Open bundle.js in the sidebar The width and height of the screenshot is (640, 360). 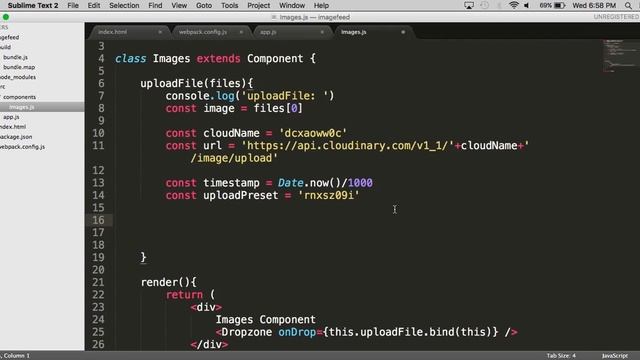pos(16,57)
